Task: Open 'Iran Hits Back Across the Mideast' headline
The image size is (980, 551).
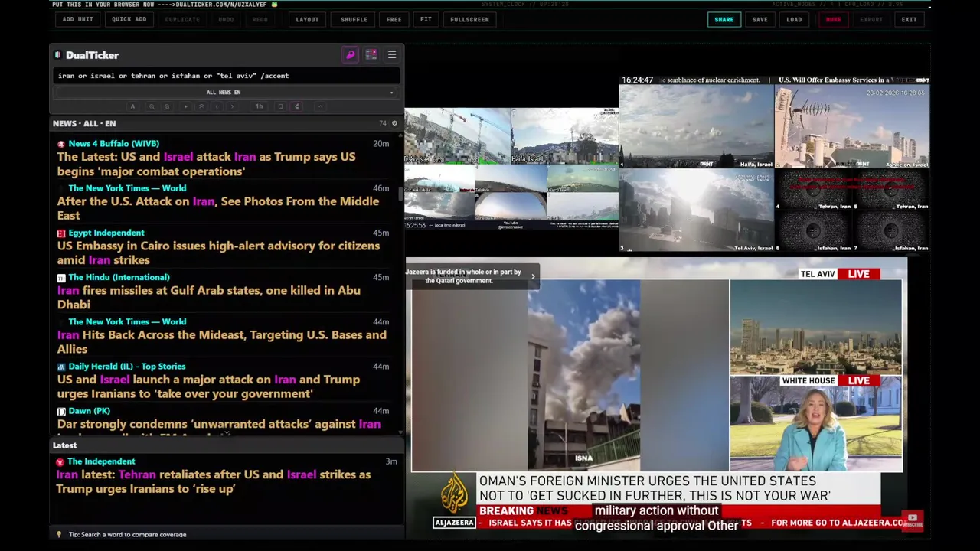Action: pos(221,341)
